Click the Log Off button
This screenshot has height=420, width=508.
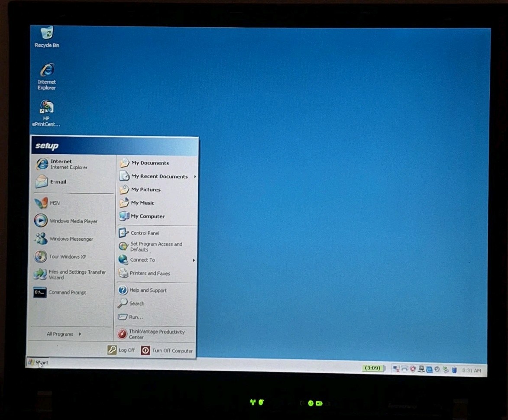coord(121,350)
